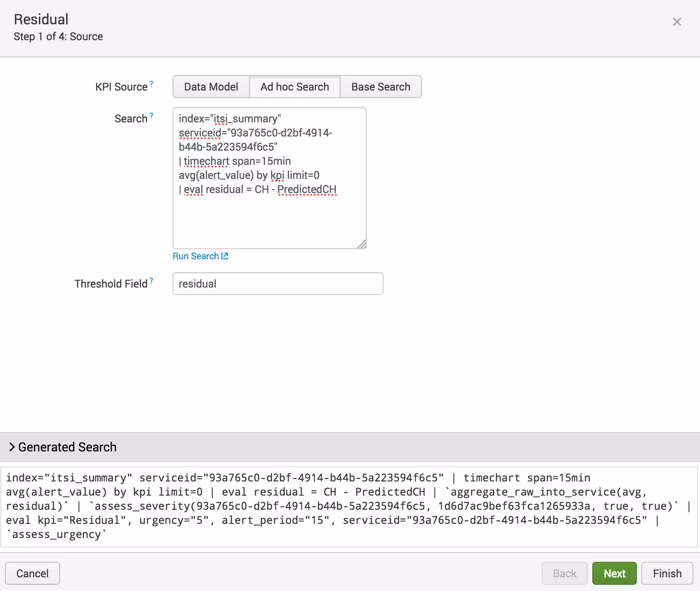Open help tooltip beside KPI Source
This screenshot has height=591, width=700.
pyautogui.click(x=151, y=83)
